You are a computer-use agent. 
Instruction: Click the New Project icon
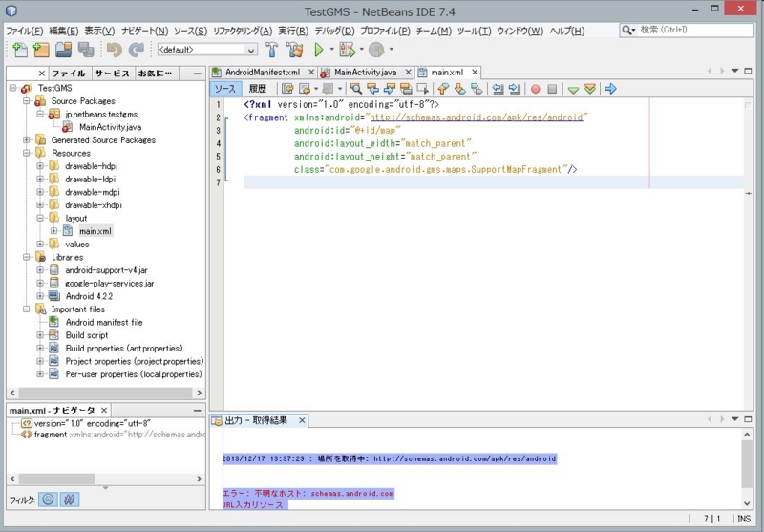click(41, 50)
